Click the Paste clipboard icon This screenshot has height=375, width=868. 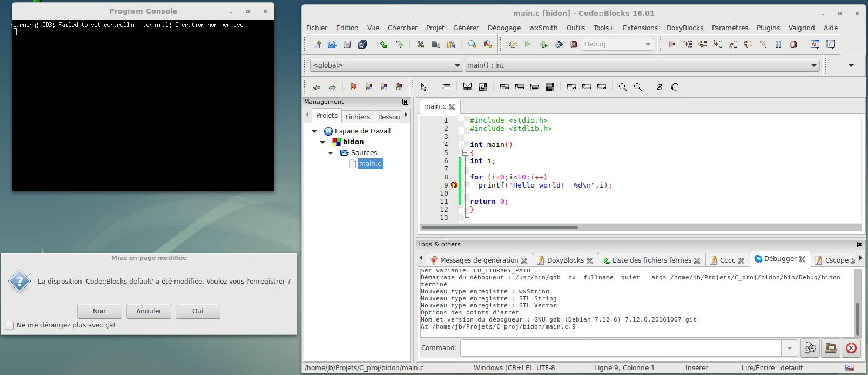coord(451,44)
